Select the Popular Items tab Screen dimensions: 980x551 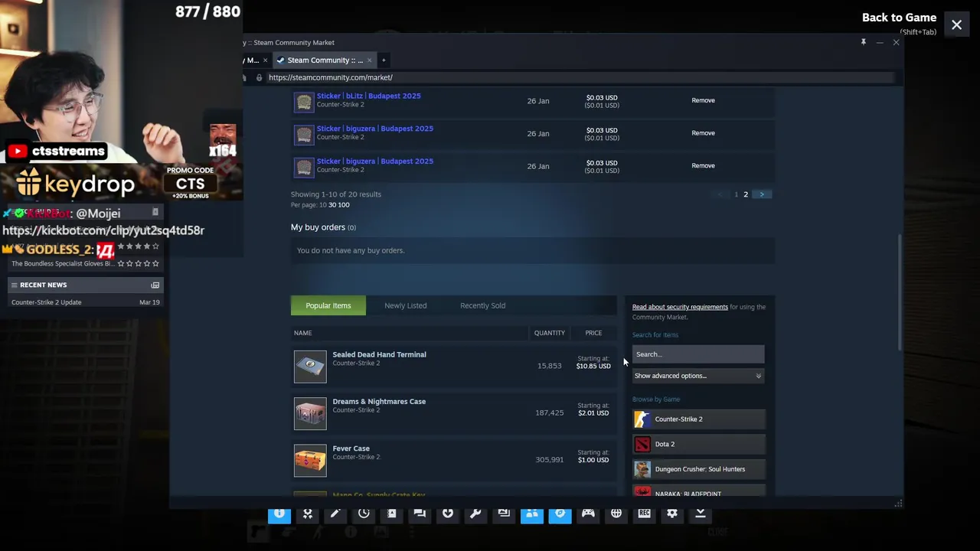coord(328,305)
